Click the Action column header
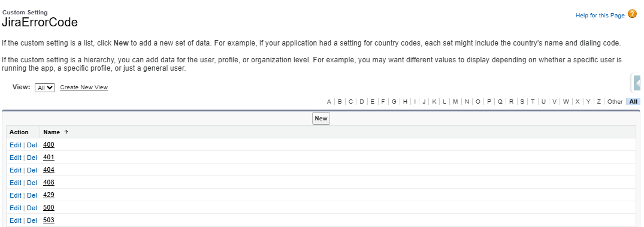Image resolution: width=644 pixels, height=227 pixels. (19, 132)
